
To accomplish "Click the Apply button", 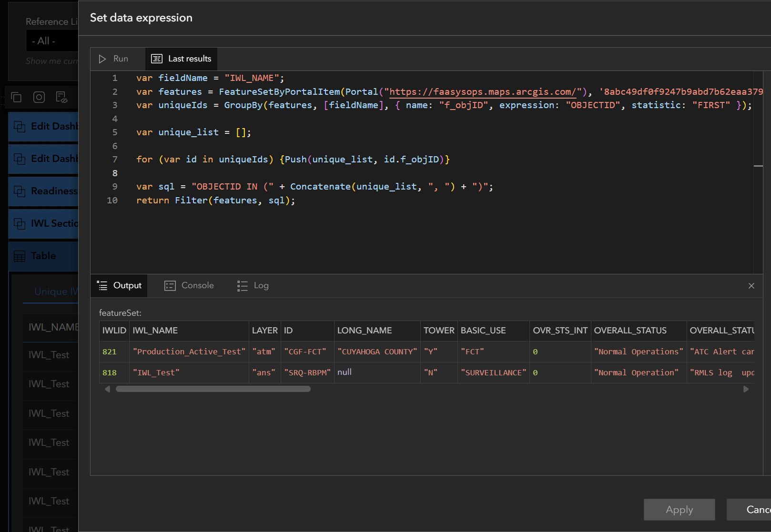I will pos(679,510).
